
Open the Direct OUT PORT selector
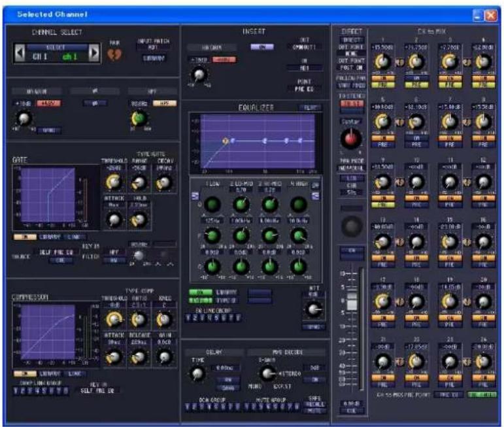(352, 54)
